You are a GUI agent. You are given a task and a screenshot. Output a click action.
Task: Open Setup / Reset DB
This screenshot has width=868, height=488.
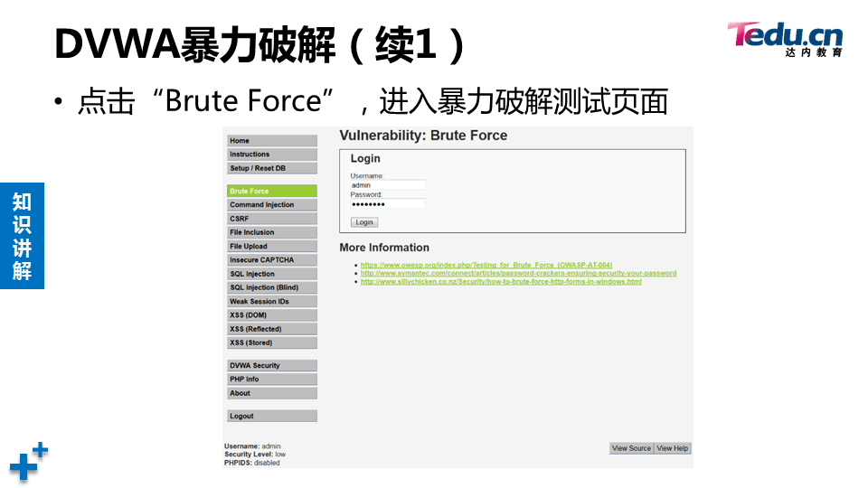pyautogui.click(x=272, y=168)
